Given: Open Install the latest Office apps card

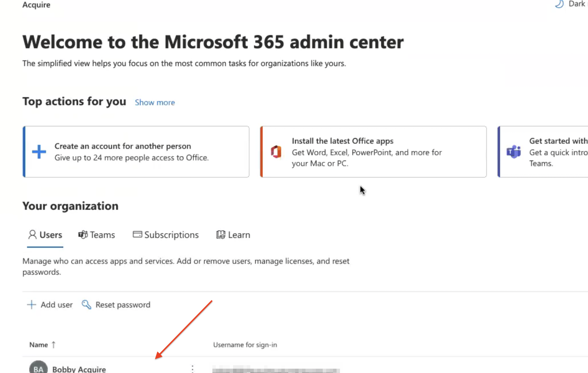Looking at the screenshot, I should click(x=373, y=152).
